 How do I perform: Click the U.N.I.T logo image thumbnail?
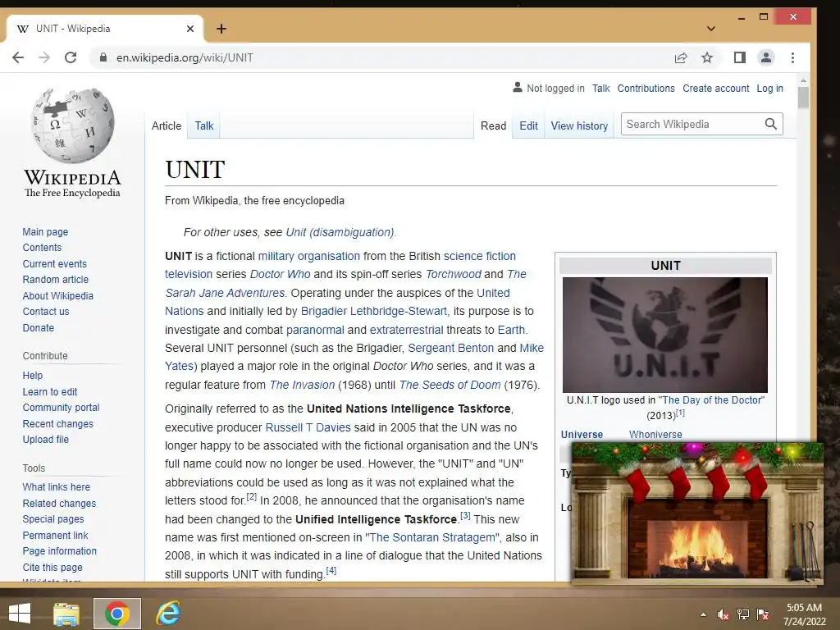(x=664, y=335)
